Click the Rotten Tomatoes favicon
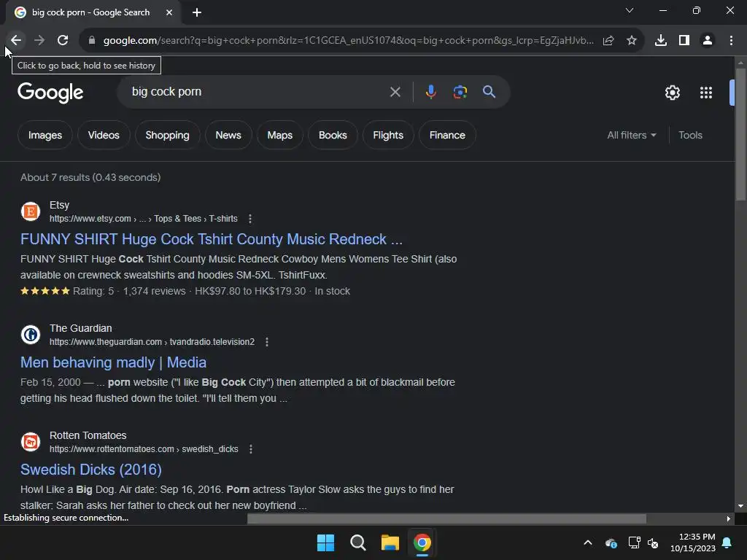 point(31,442)
